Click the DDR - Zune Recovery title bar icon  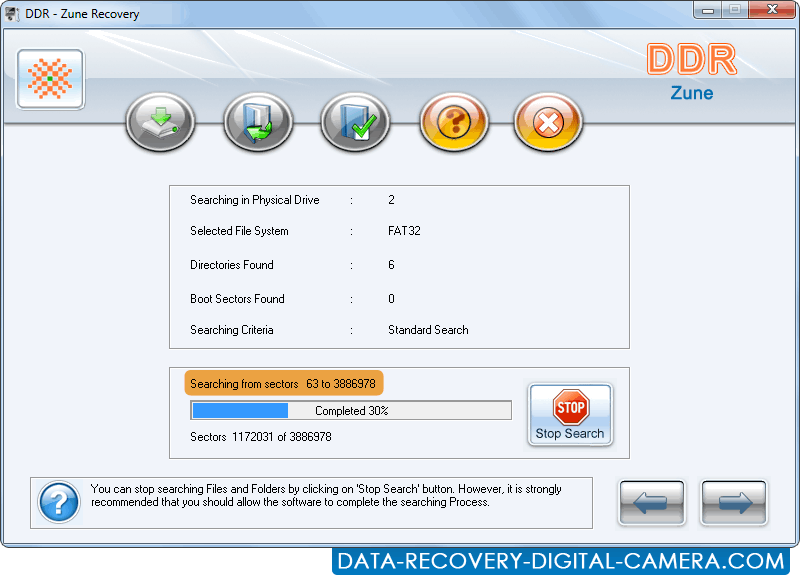point(12,13)
